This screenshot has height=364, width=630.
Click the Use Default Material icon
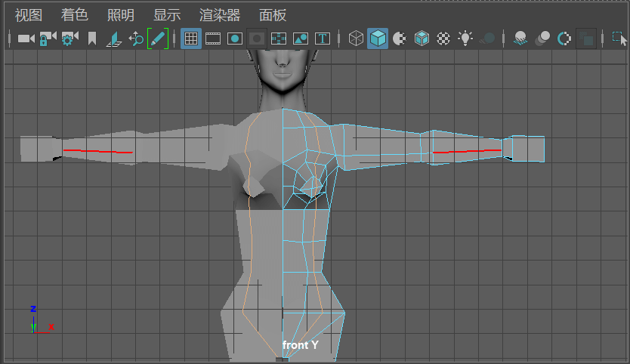pos(400,39)
